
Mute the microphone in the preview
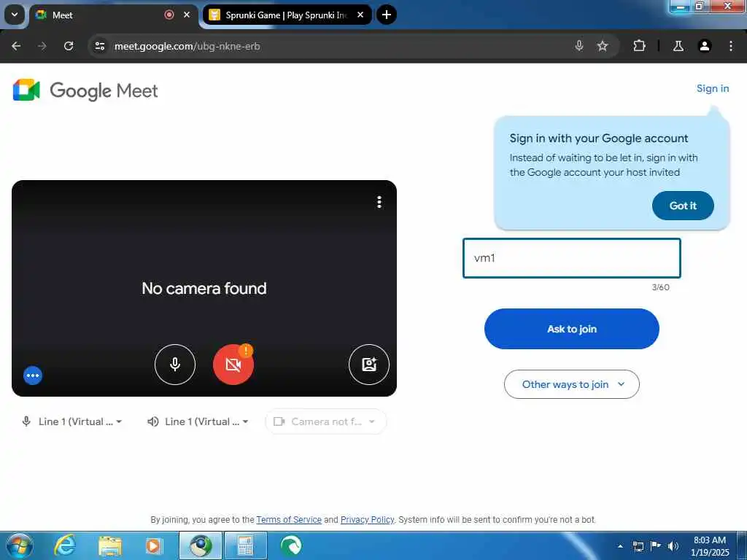[175, 365]
